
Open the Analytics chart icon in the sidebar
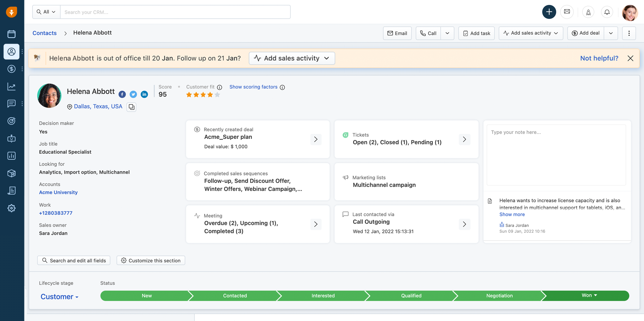tap(12, 86)
